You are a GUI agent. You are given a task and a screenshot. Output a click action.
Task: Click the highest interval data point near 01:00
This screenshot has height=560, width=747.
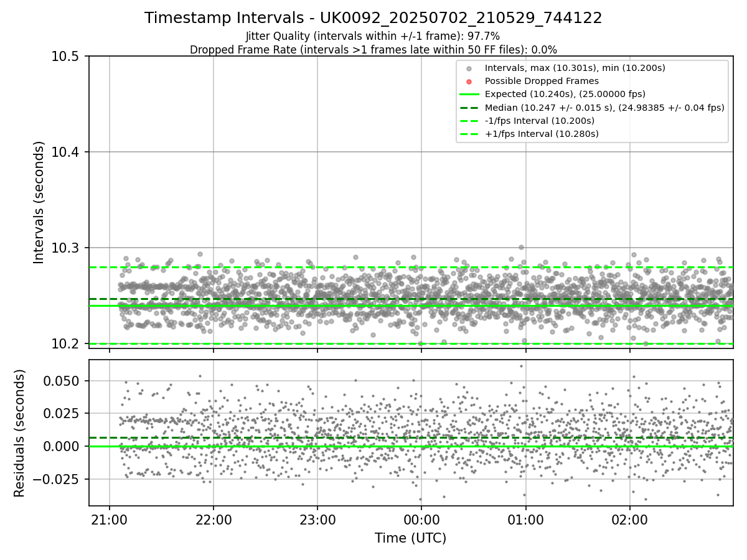521,247
